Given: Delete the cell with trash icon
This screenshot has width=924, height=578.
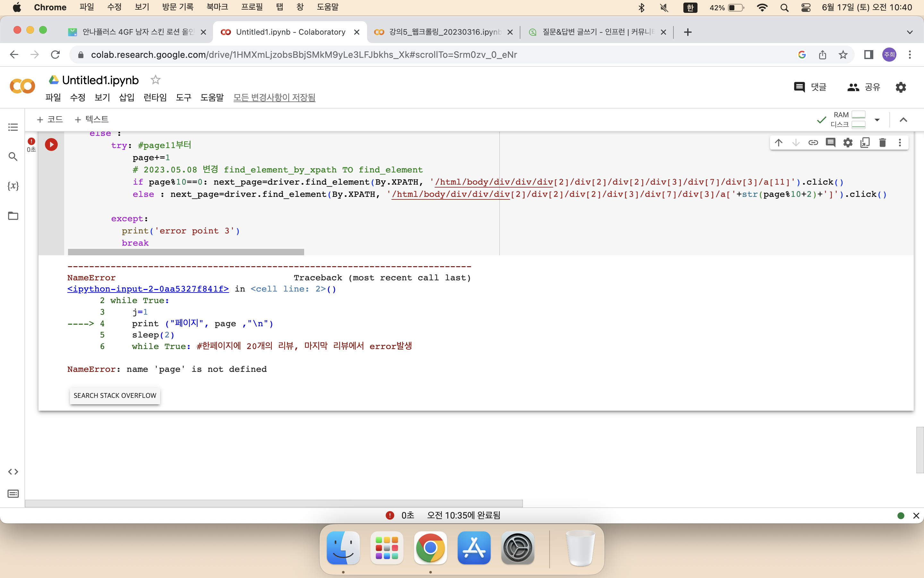Looking at the screenshot, I should point(882,143).
